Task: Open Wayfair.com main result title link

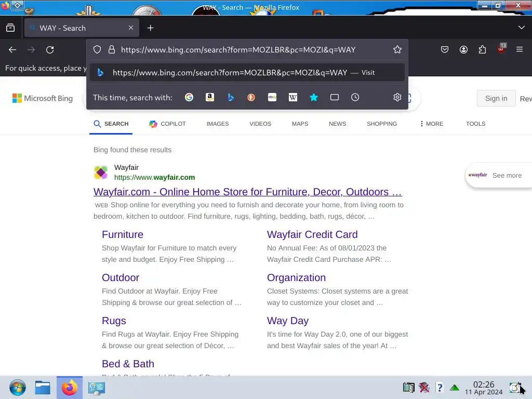Action: tap(247, 192)
